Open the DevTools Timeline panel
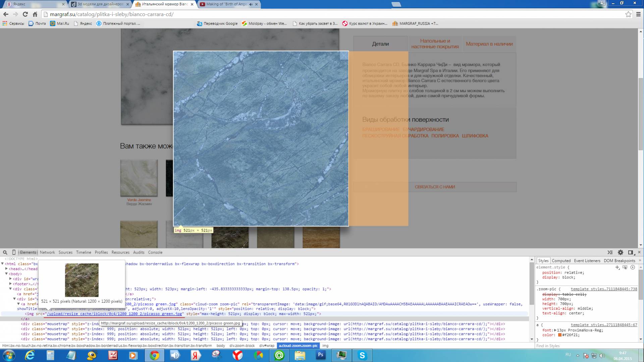The height and width of the screenshot is (362, 644). pos(84,252)
